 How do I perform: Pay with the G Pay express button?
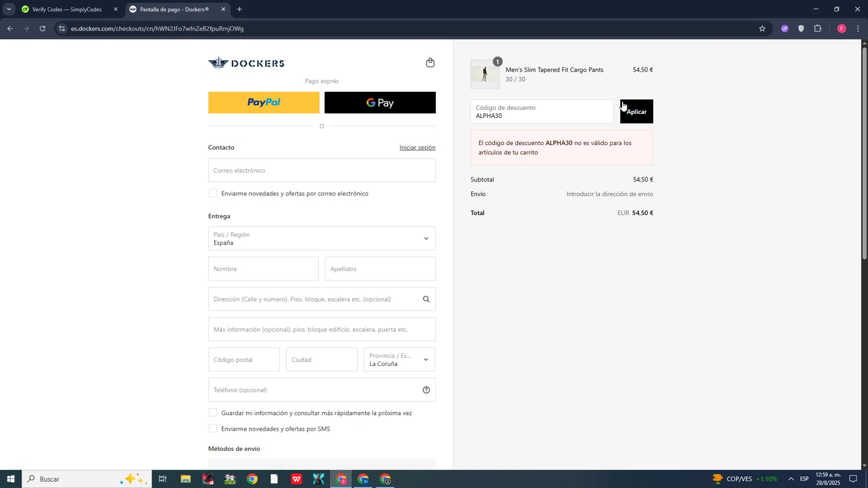coord(380,103)
